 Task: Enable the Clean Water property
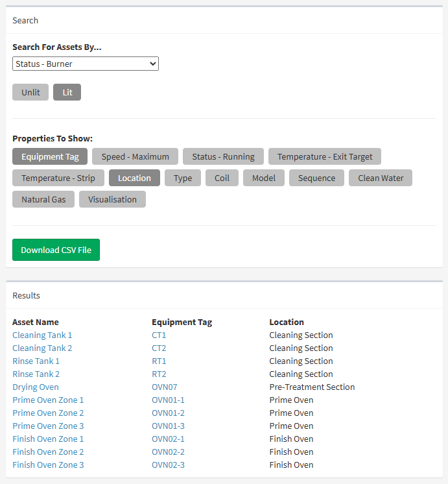coord(381,178)
